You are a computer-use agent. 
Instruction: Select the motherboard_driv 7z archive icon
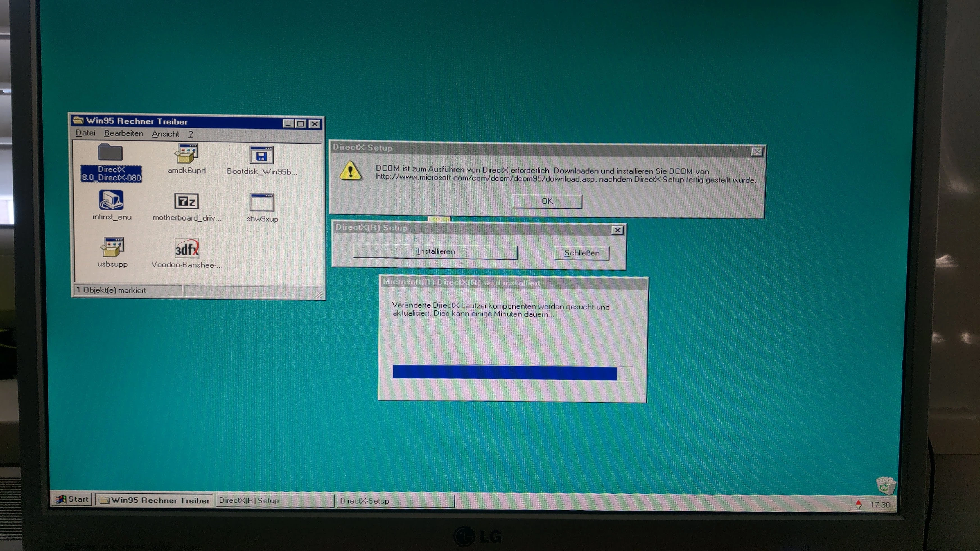pyautogui.click(x=186, y=201)
